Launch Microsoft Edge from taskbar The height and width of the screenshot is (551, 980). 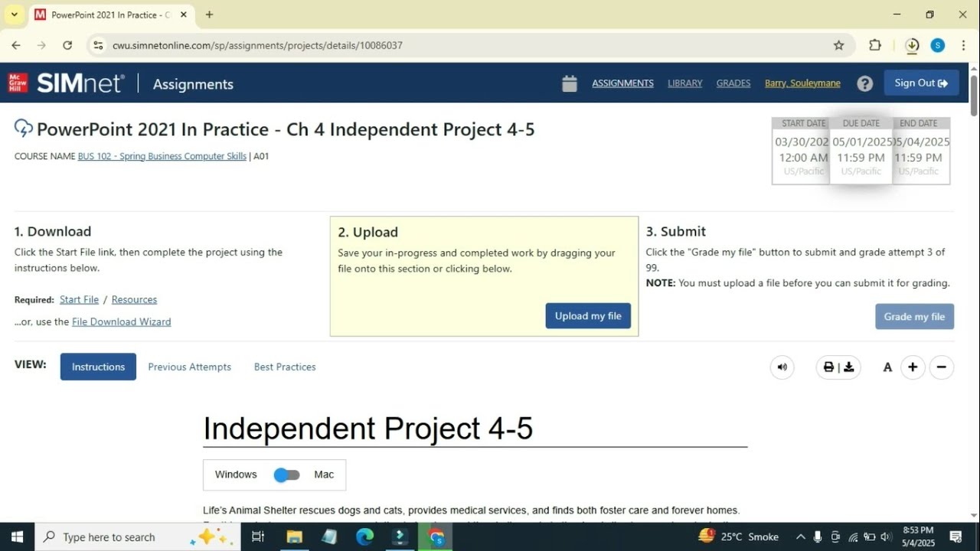pos(365,536)
